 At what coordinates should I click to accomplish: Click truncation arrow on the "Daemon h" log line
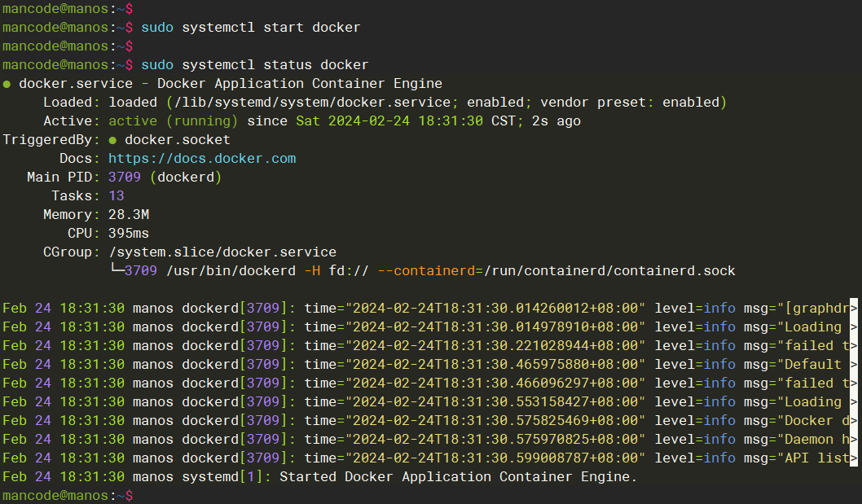tap(854, 439)
